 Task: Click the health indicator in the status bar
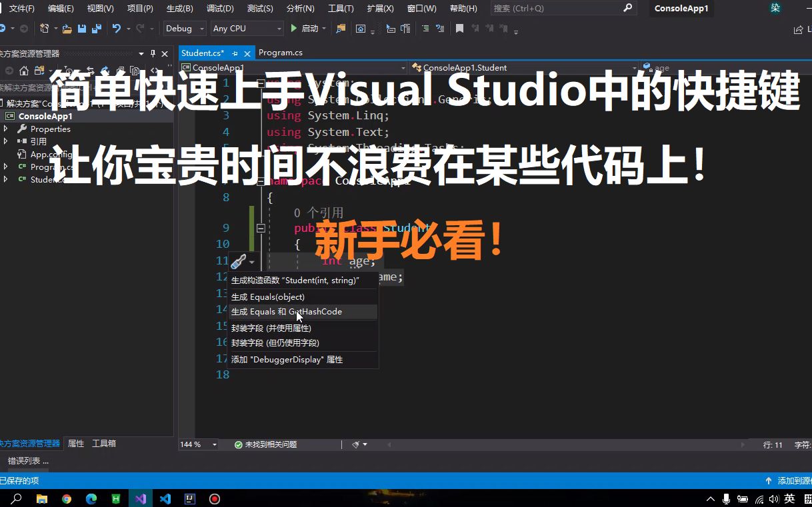pos(237,444)
